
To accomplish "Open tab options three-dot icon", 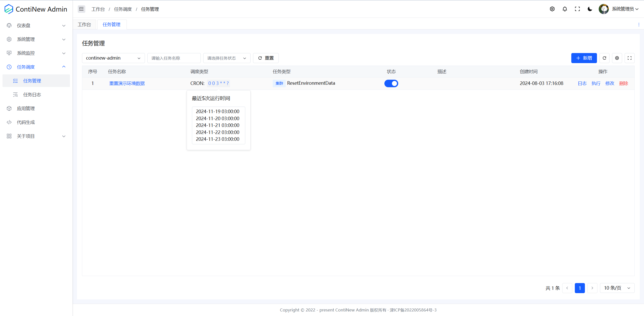I will point(639,25).
